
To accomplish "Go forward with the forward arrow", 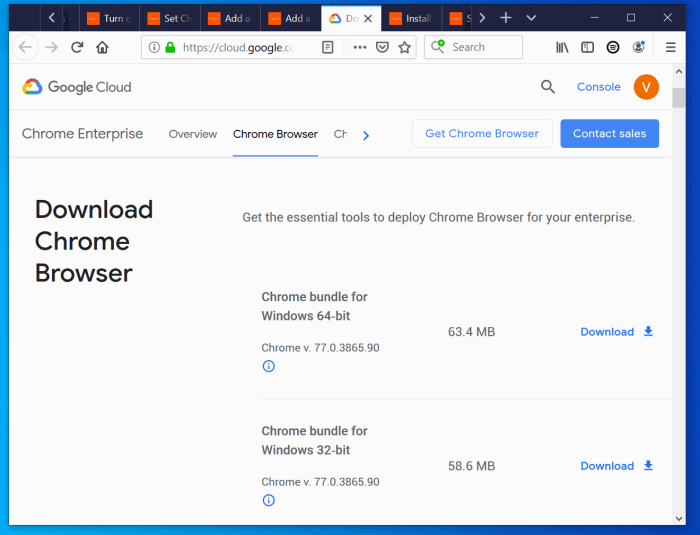I will coord(51,47).
